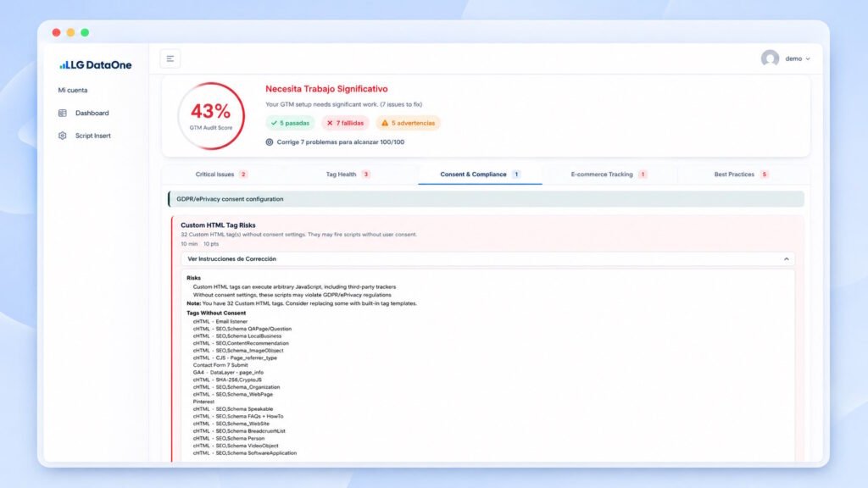Click the X icon in 7 fallidas badge

(x=330, y=123)
